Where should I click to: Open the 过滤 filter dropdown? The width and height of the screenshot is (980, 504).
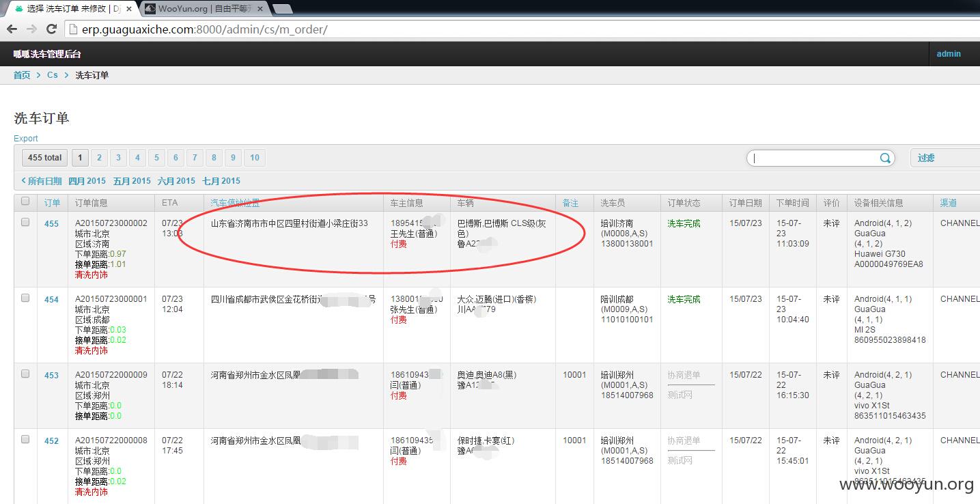[945, 158]
